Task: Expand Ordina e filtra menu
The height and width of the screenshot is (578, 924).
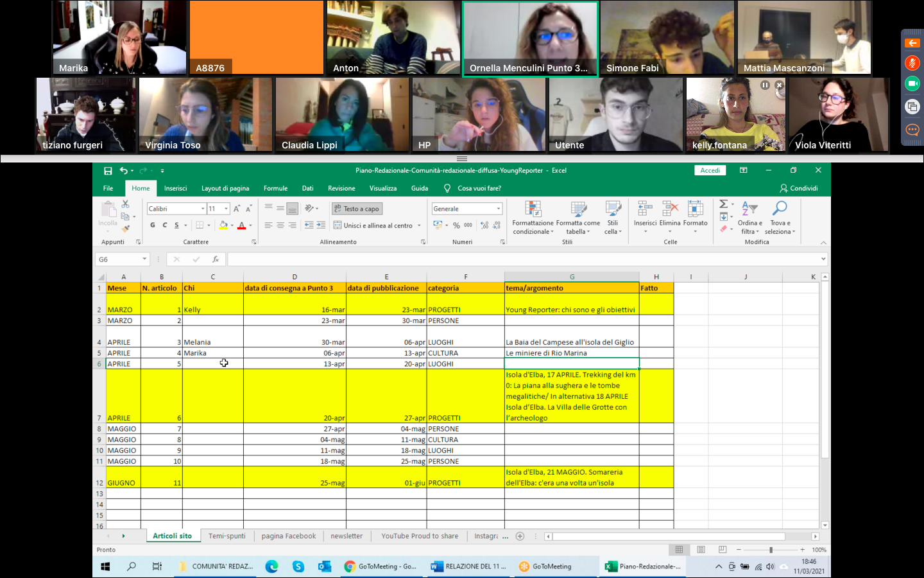Action: coord(750,218)
